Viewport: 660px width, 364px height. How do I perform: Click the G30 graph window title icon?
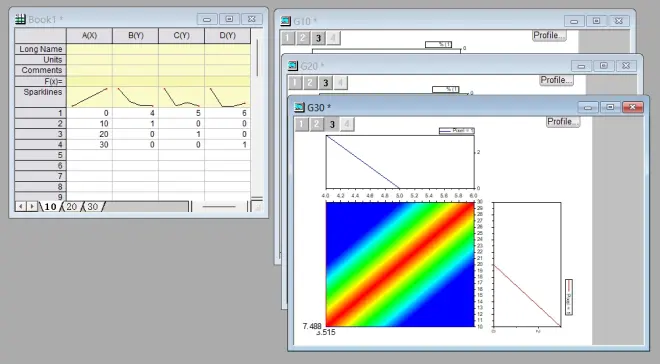[299, 107]
